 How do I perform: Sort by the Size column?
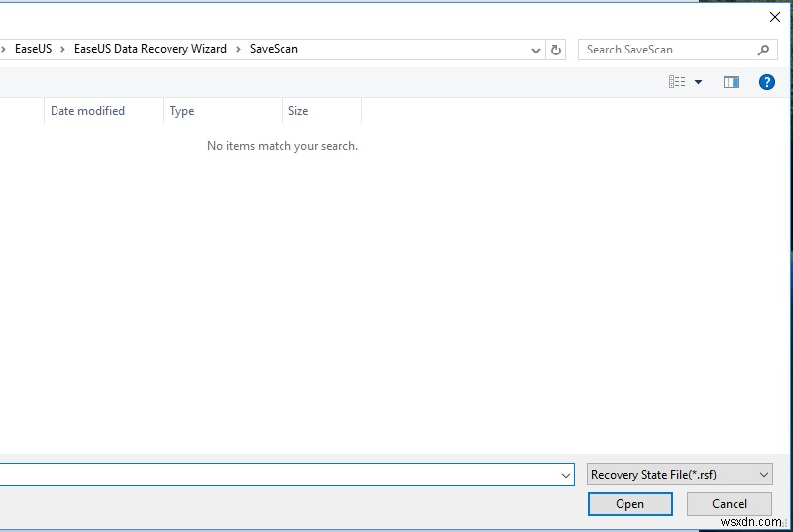point(321,111)
